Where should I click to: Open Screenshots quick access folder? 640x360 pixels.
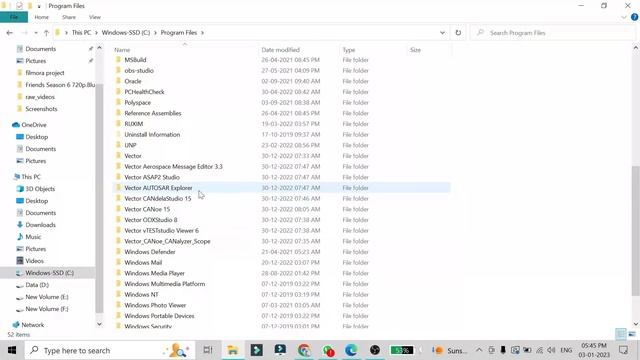[41, 109]
